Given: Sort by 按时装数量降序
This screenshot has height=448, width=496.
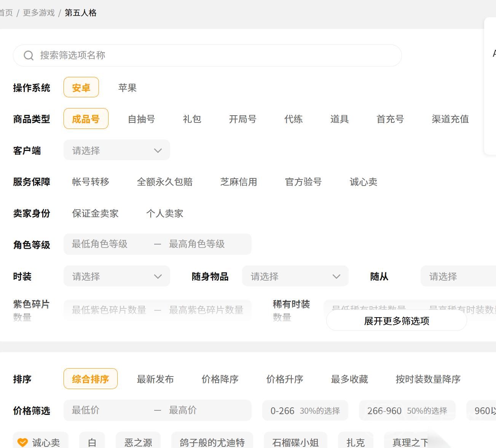Looking at the screenshot, I should pyautogui.click(x=428, y=379).
